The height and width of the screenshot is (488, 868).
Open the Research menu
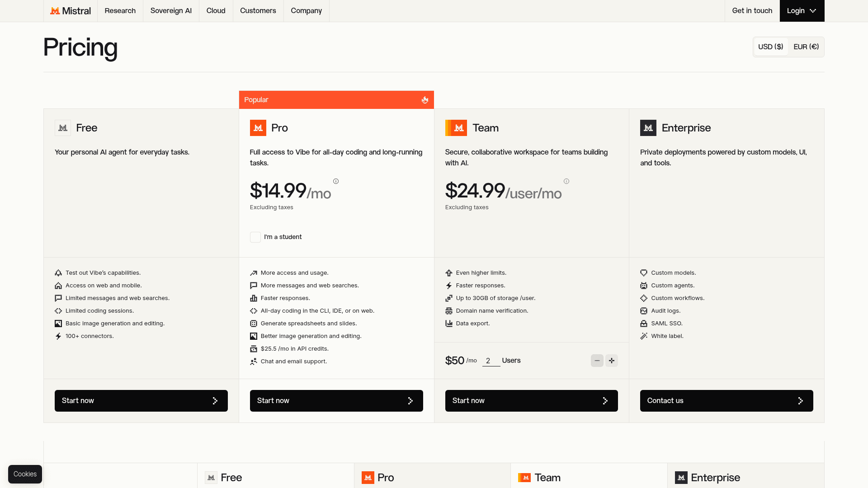coord(120,11)
